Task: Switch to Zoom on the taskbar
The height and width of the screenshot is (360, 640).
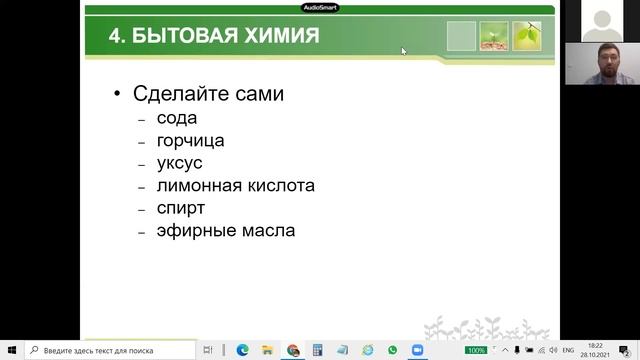Action: click(x=417, y=350)
